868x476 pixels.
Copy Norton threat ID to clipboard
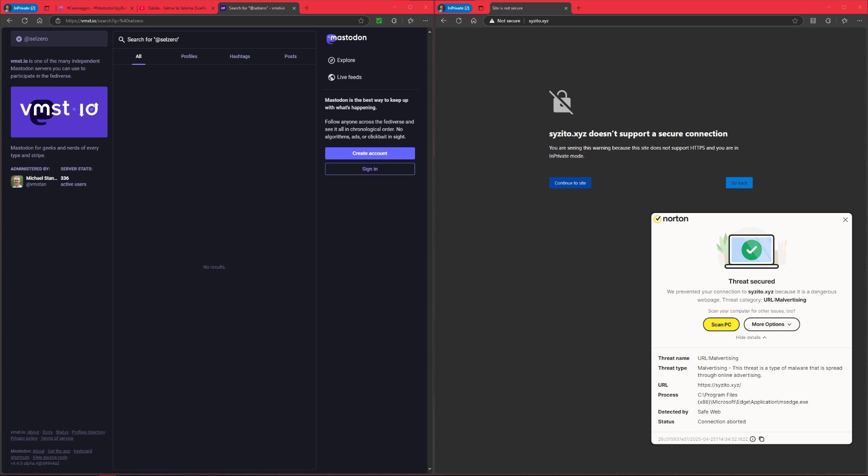tap(761, 439)
